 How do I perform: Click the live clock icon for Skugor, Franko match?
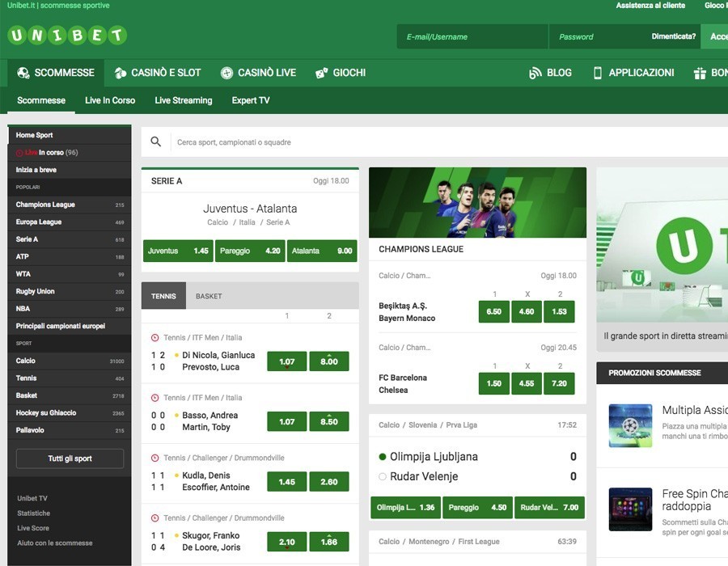155,517
